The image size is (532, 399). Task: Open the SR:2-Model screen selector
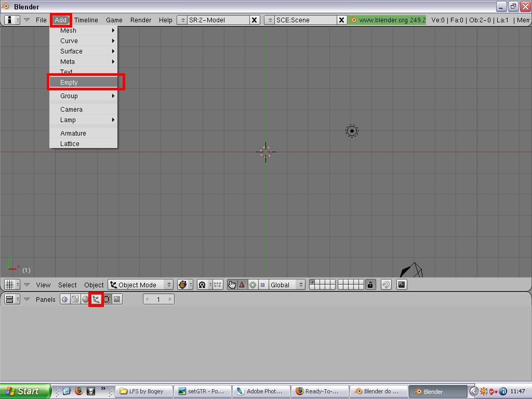[182, 20]
